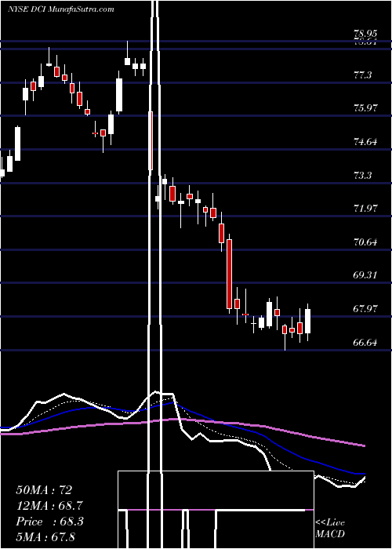Click the 70.64 price level label
Screen dimensions: 392x549
click(x=365, y=242)
